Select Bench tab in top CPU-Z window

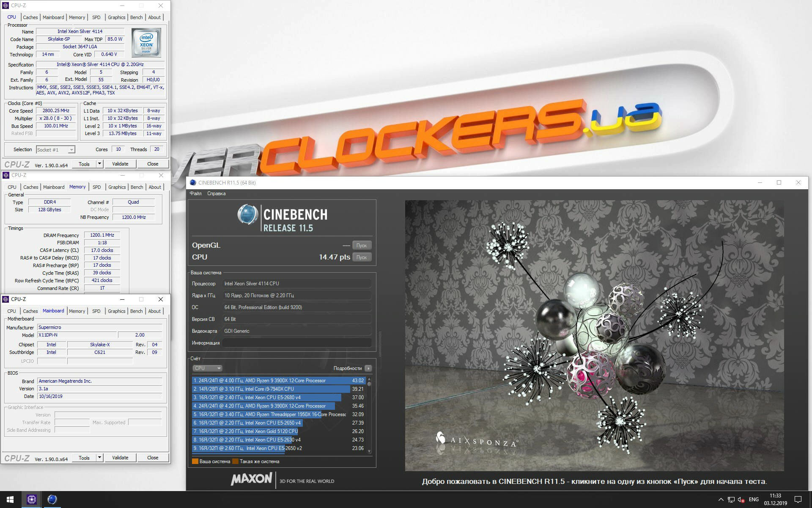point(136,17)
